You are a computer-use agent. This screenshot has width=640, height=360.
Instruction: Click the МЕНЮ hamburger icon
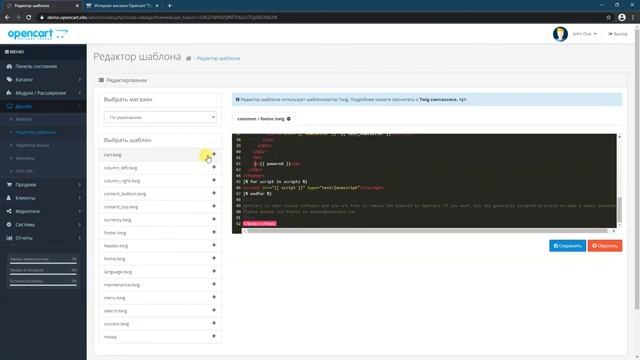7,52
